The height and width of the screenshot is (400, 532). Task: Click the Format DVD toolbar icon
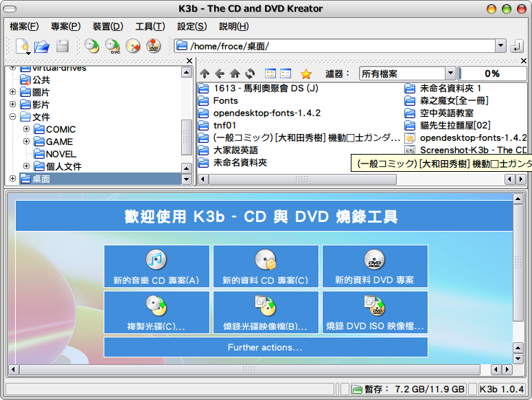153,46
